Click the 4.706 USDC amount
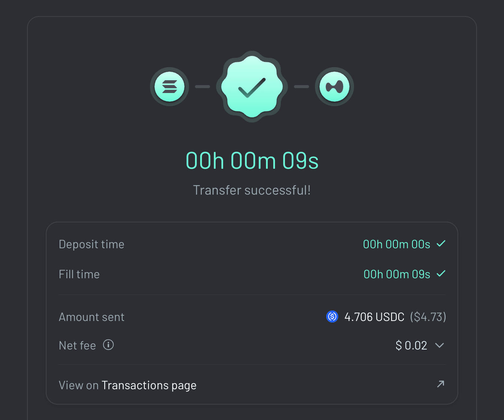Viewport: 504px width, 420px height. [374, 317]
